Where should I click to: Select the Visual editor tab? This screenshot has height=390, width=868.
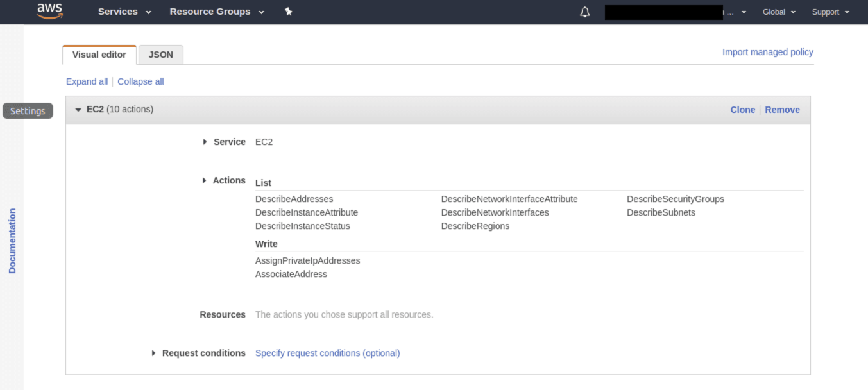click(99, 55)
